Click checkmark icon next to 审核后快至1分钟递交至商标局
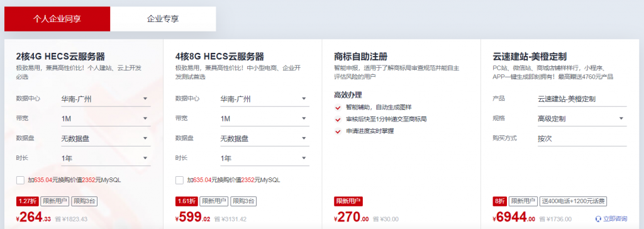644x229 pixels. [x=338, y=120]
